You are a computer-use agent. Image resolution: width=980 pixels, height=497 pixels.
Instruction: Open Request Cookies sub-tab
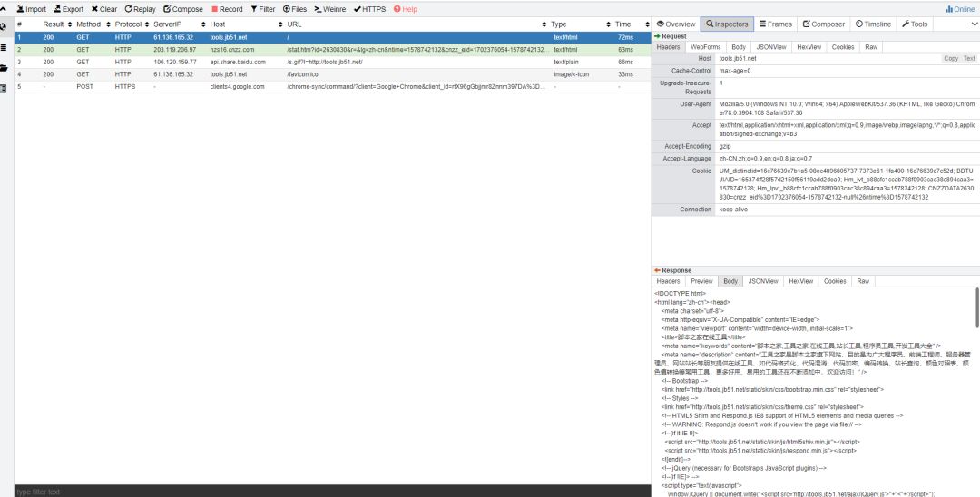[842, 47]
